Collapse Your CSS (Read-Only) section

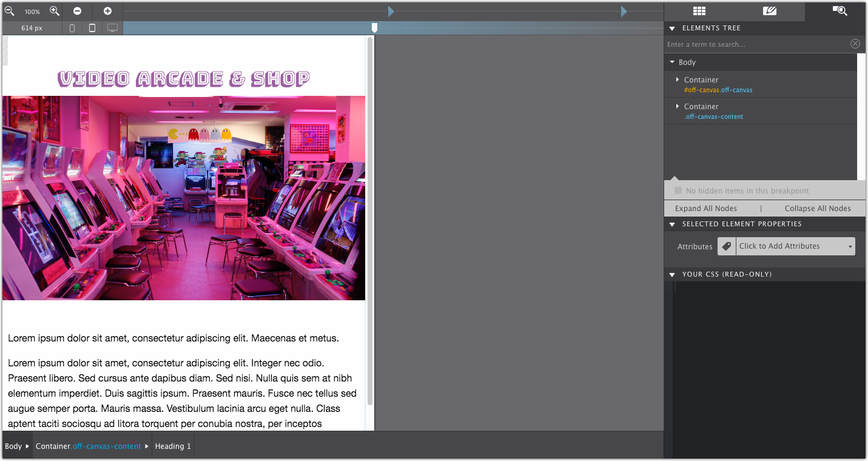[672, 275]
